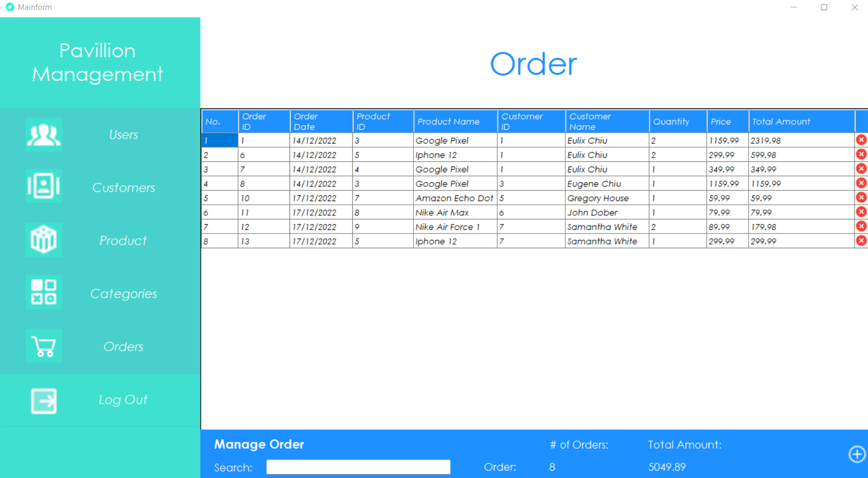Remove Samantha White's Iphone 12 order
This screenshot has width=868, height=478.
pos(861,241)
